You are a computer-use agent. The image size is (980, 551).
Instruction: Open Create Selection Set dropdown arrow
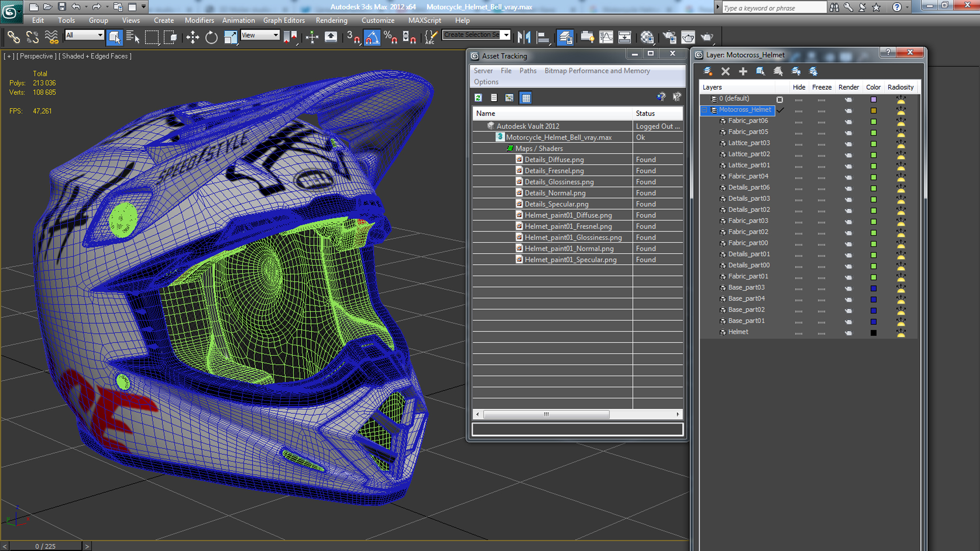(x=506, y=35)
